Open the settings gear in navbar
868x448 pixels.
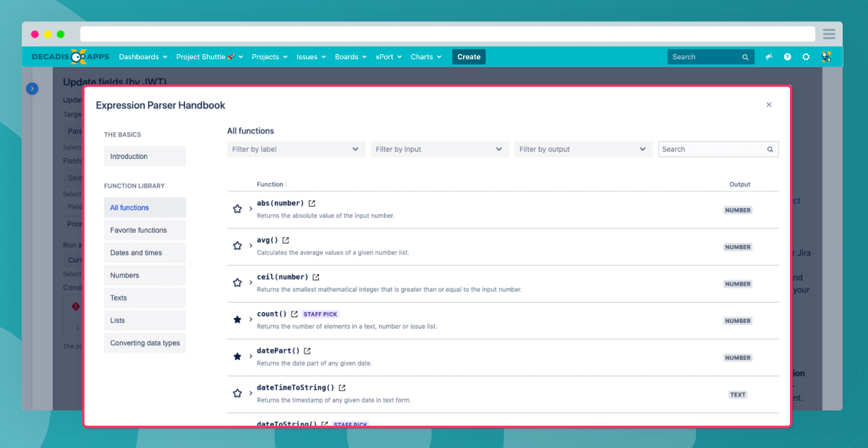point(806,56)
